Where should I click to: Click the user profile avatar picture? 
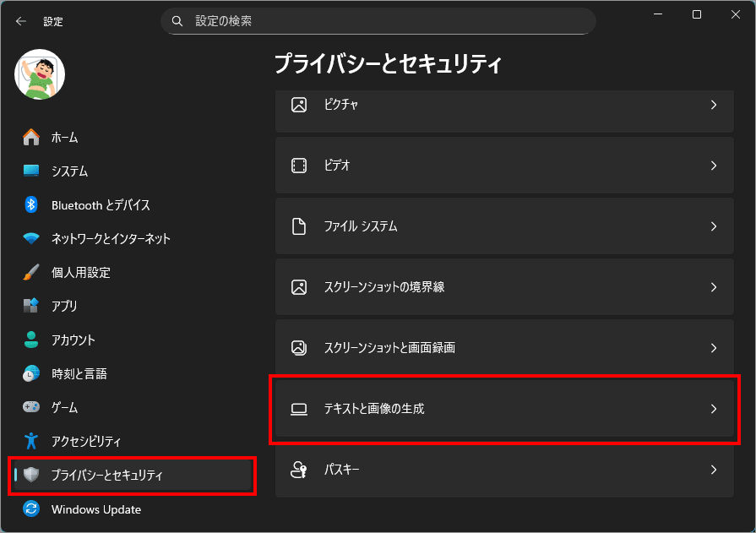click(x=40, y=74)
